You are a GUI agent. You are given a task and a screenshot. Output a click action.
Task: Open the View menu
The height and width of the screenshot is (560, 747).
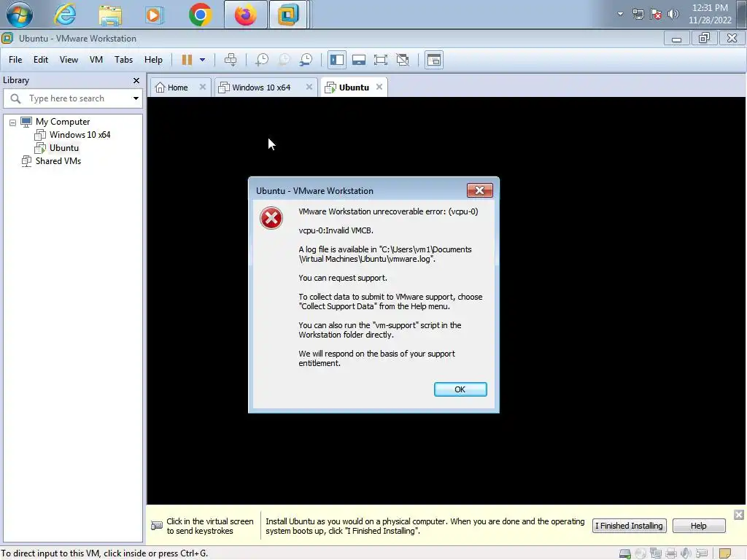[69, 60]
